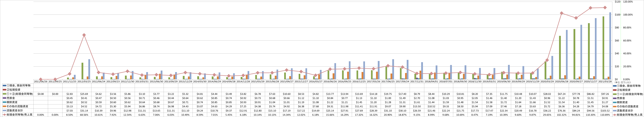644x117 pixels.
Task: Select the 2016/06/26 date column header
Action: tap(330, 82)
